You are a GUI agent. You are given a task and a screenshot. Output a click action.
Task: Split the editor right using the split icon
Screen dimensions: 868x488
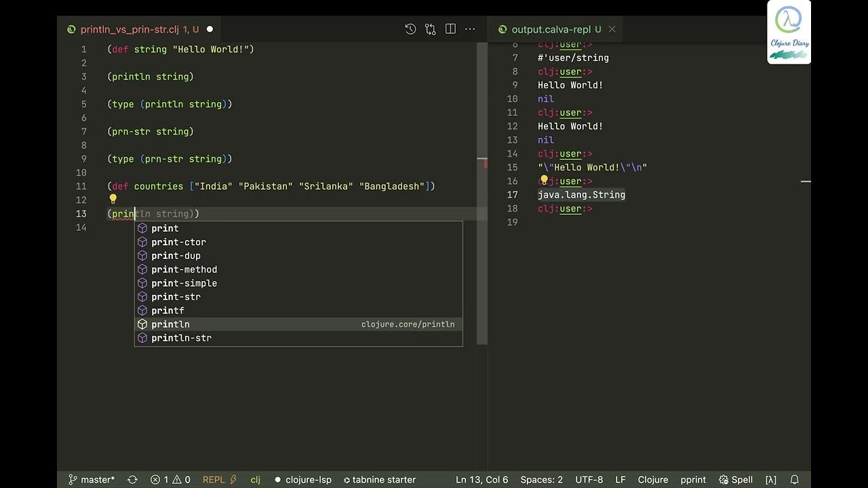[450, 29]
